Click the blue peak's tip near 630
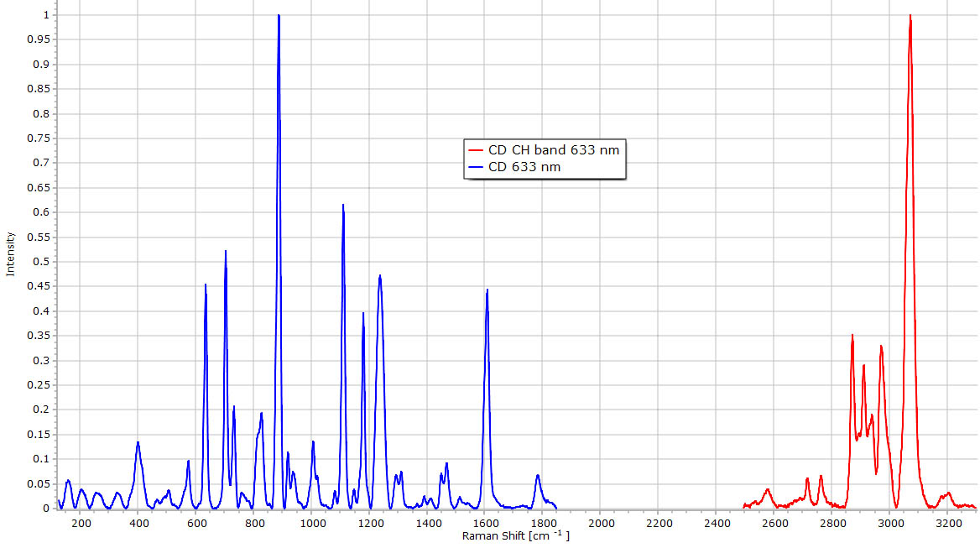Image resolution: width=980 pixels, height=548 pixels. tap(206, 285)
